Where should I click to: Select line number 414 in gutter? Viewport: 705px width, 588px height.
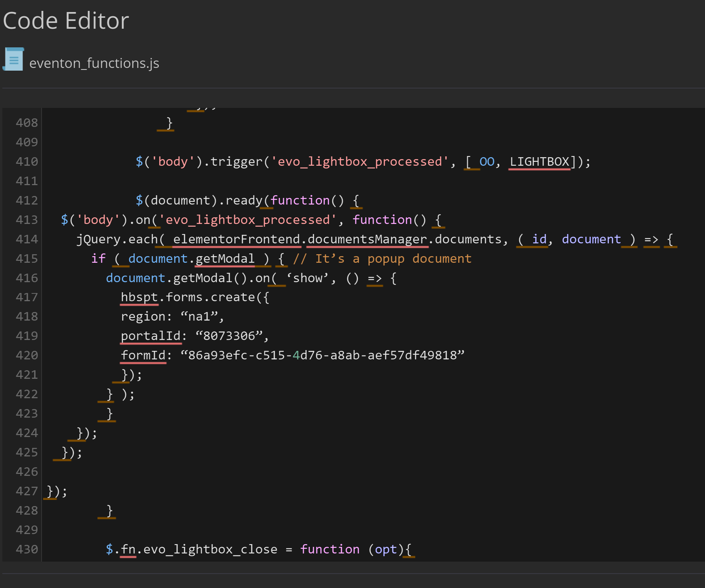click(x=27, y=239)
